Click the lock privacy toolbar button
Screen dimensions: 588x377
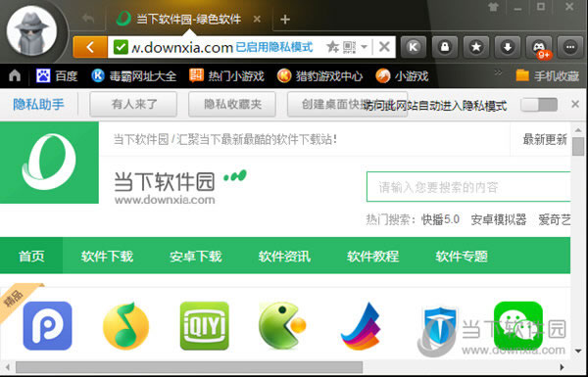click(x=445, y=47)
